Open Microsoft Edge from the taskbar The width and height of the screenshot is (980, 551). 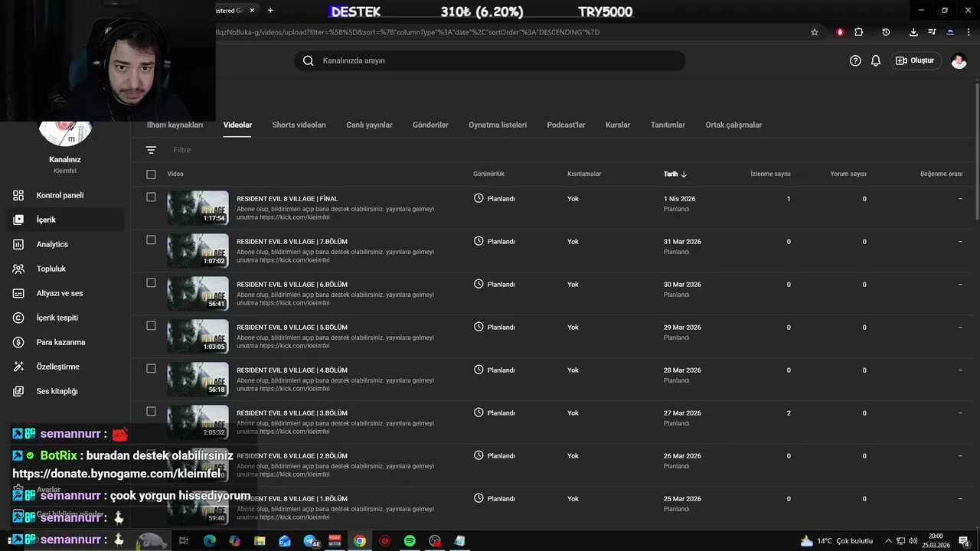(x=209, y=540)
